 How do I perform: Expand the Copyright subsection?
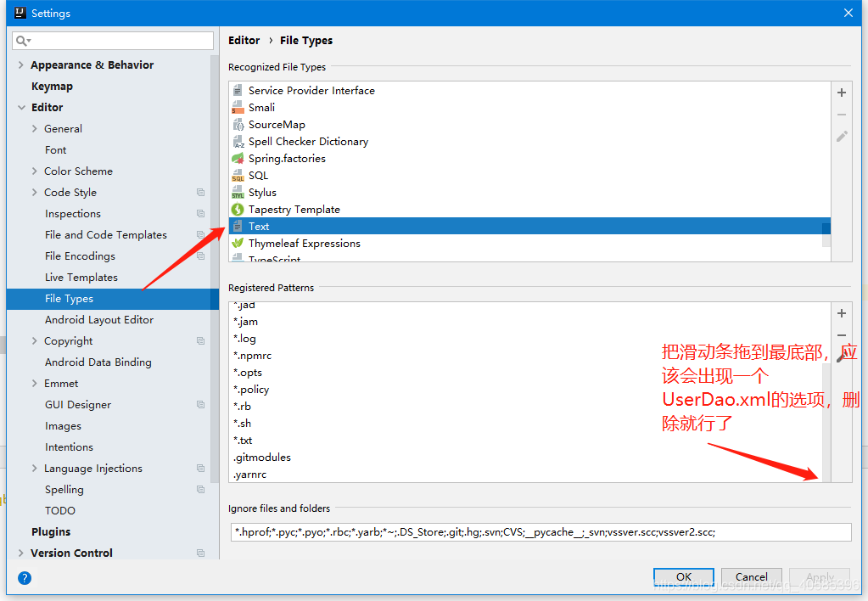34,340
